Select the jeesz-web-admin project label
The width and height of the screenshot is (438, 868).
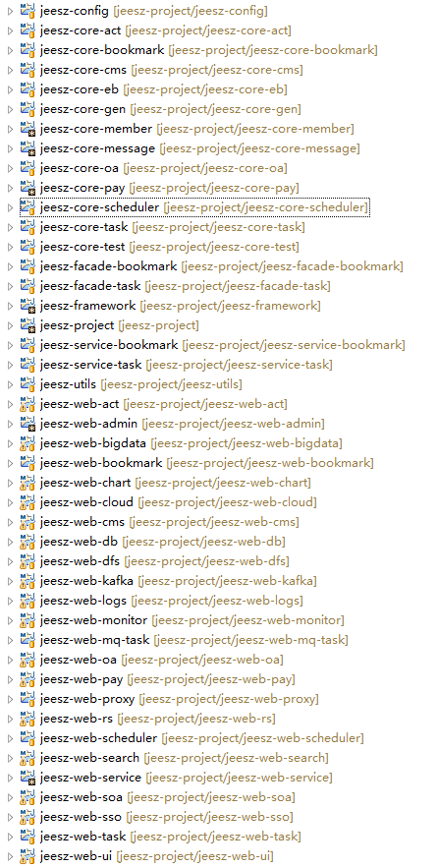click(89, 424)
